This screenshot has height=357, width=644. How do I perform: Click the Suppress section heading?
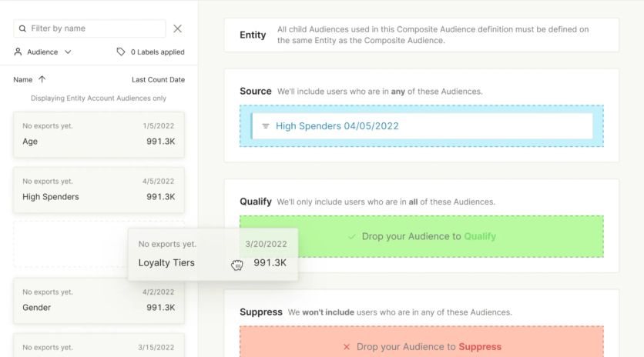tap(261, 312)
